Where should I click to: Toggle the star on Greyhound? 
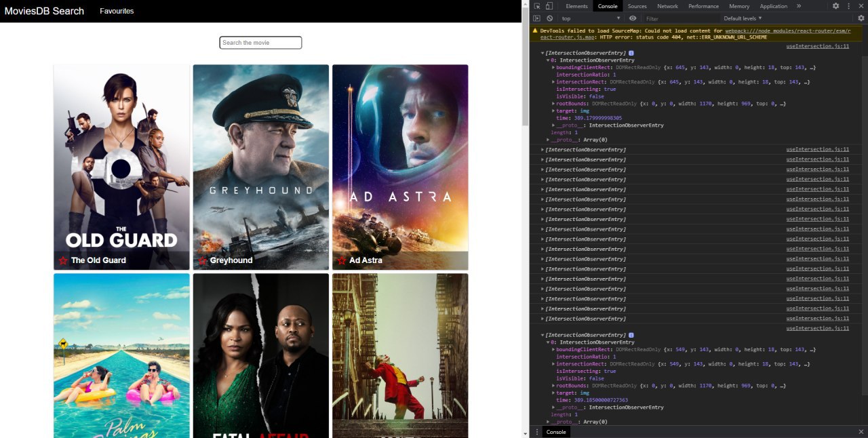point(202,260)
